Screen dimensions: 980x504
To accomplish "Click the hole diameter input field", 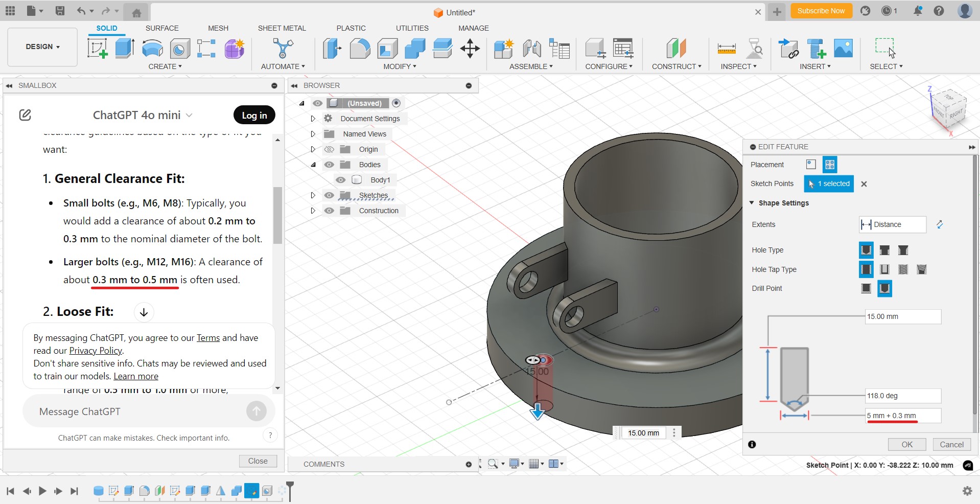I will point(902,416).
